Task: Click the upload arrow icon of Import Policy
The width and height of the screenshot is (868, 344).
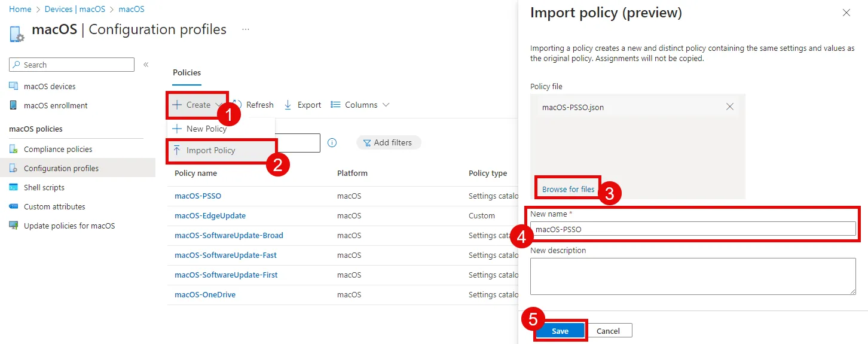Action: [177, 150]
